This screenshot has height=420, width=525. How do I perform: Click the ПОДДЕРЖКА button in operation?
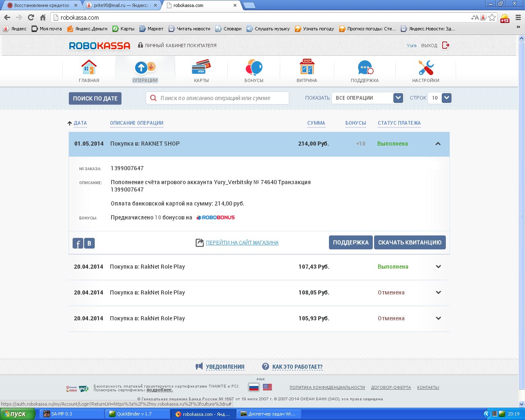[351, 242]
